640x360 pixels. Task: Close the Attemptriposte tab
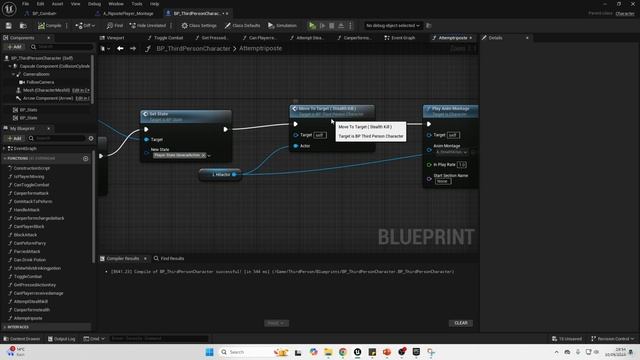click(471, 38)
